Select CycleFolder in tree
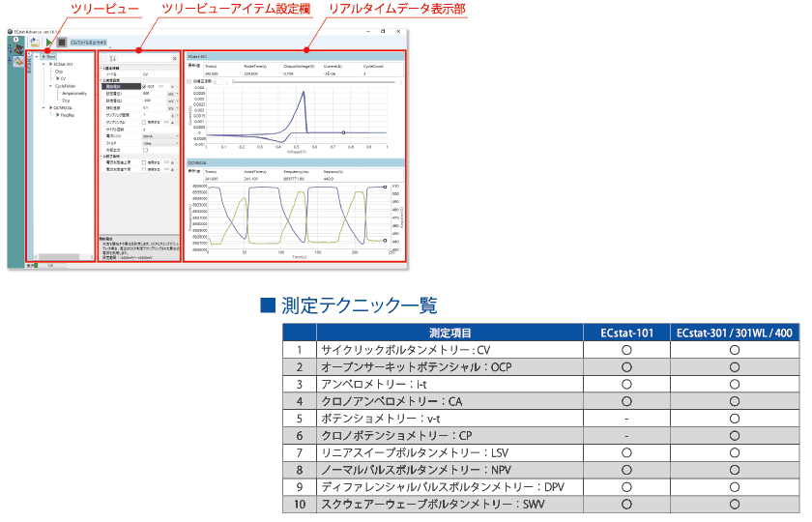Viewport: 812px width, 522px height. tap(66, 86)
